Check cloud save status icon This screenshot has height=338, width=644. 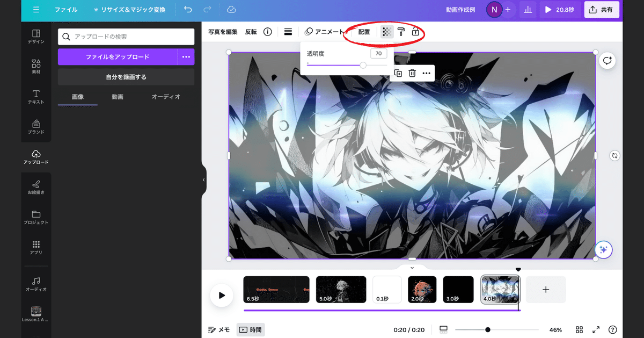click(x=231, y=10)
